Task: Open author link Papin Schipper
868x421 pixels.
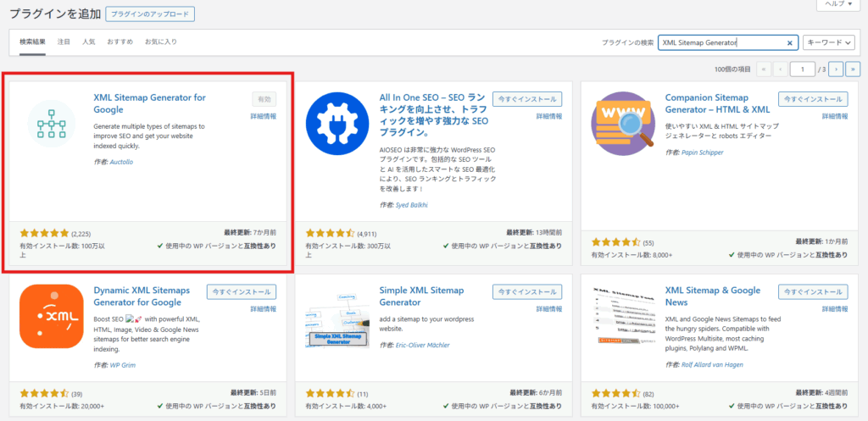Action: click(x=702, y=152)
